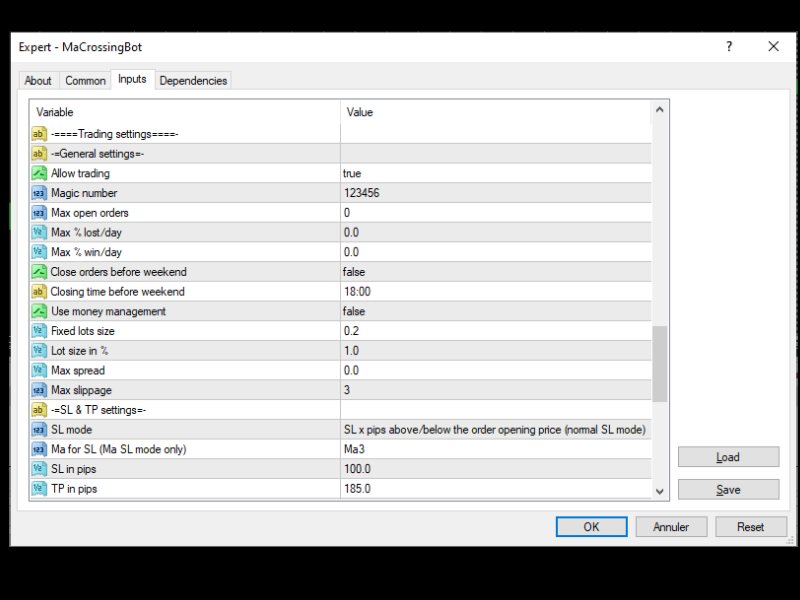This screenshot has height=600, width=800.
Task: Click the scrollbar up arrow
Action: click(x=659, y=110)
